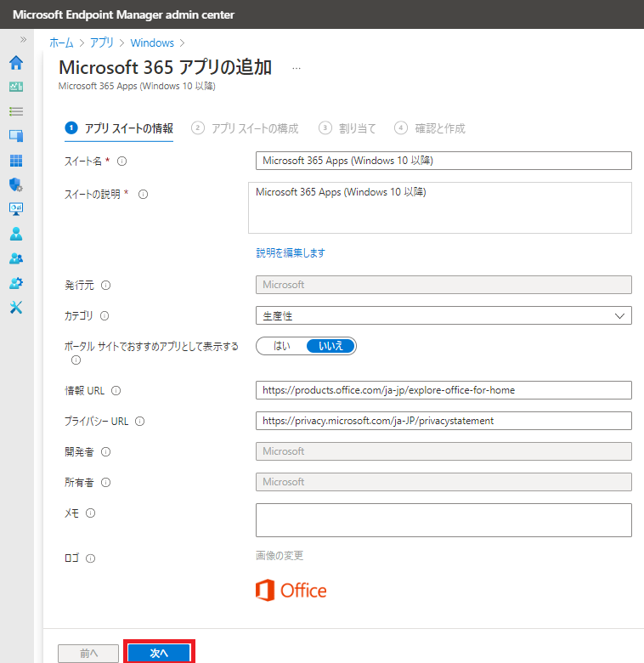
Task: Click the info icon next to スイート名
Action: pos(121,161)
